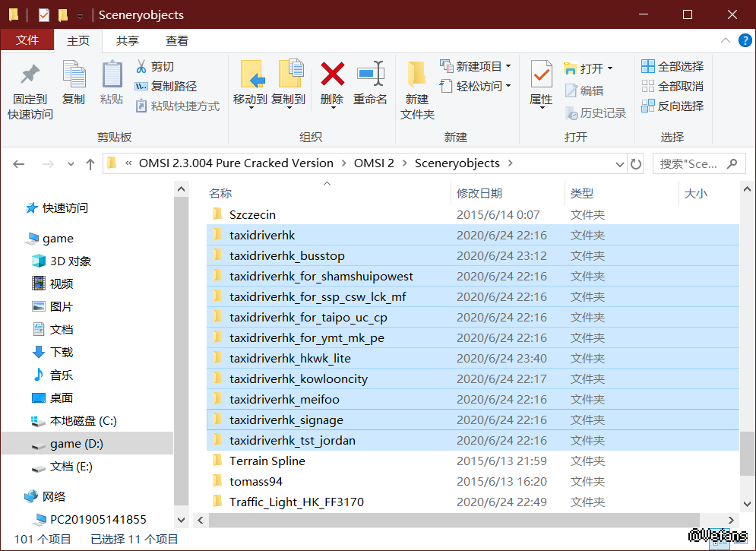This screenshot has height=551, width=756.
Task: Expand the address bar history dropdown
Action: 616,163
